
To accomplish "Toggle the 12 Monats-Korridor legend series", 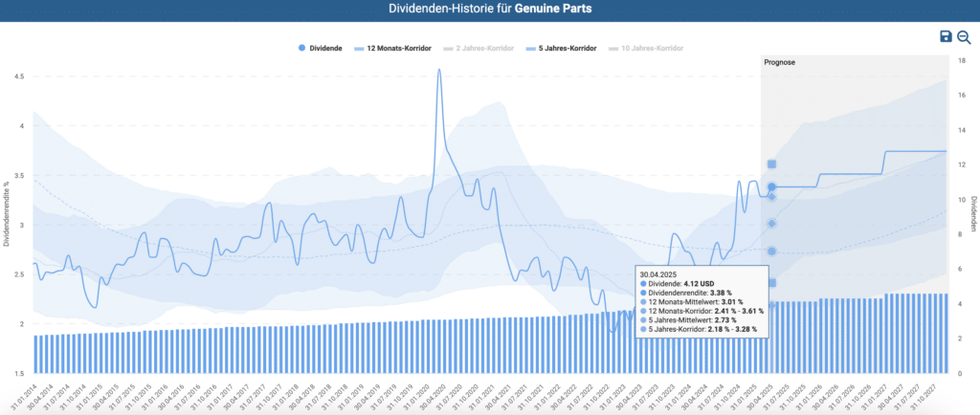I will [x=393, y=48].
